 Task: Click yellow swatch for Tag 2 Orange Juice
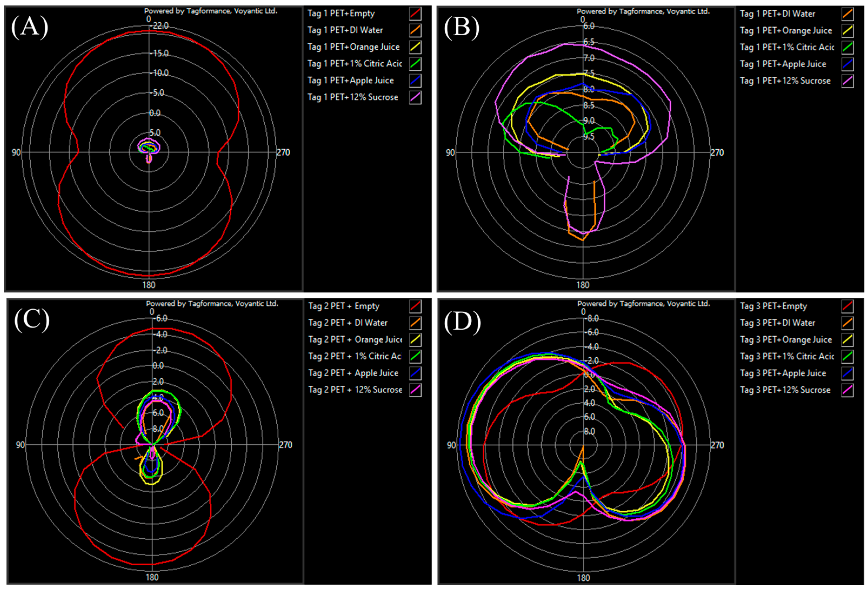[x=415, y=340]
